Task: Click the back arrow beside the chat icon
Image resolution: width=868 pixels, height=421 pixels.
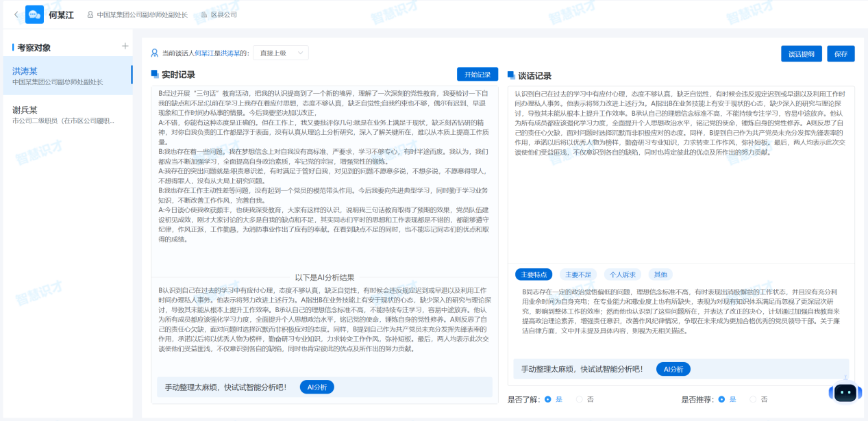Action: point(16,14)
